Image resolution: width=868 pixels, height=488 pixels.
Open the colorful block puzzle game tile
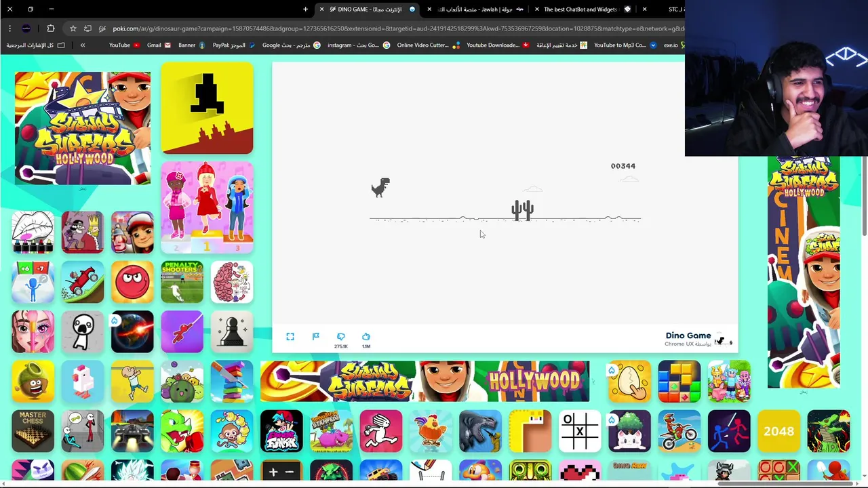[x=679, y=382]
